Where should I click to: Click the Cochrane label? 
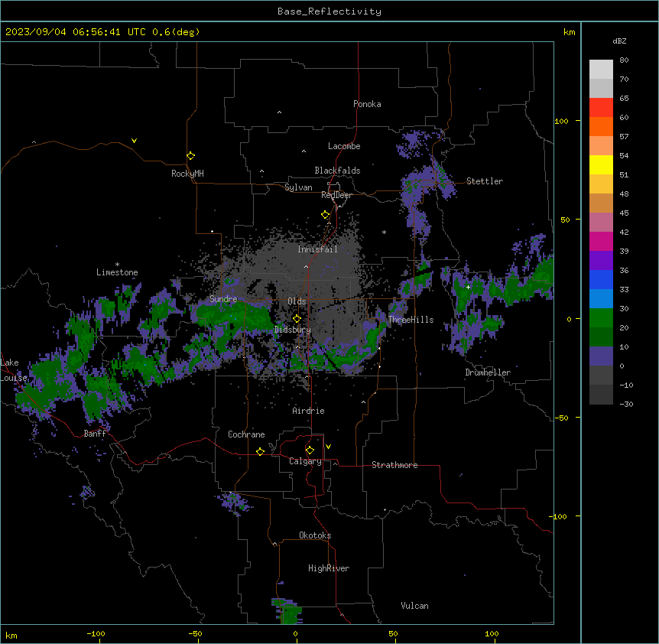(246, 434)
